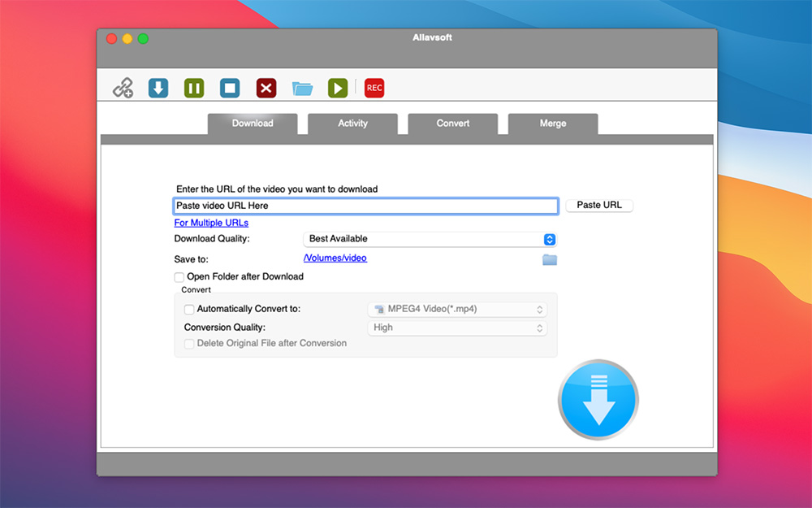Viewport: 812px width, 508px height.
Task: Maximize the Allavsoft window with green button
Action: pos(144,39)
